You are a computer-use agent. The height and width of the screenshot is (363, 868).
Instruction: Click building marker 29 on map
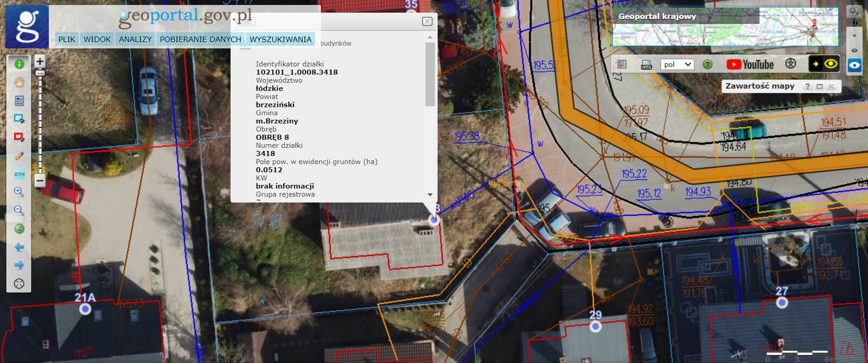(x=596, y=326)
